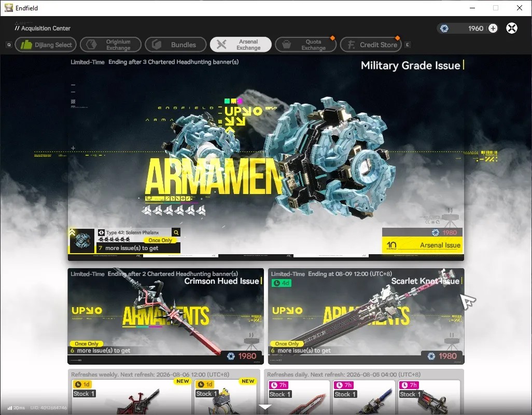Click "Refreshes daily" next refresh text
Screen dimensions: 532x415
tap(344, 375)
